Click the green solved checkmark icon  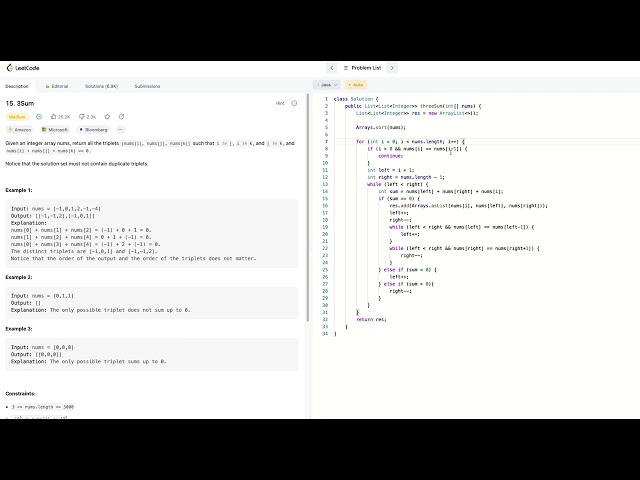pyautogui.click(x=39, y=117)
